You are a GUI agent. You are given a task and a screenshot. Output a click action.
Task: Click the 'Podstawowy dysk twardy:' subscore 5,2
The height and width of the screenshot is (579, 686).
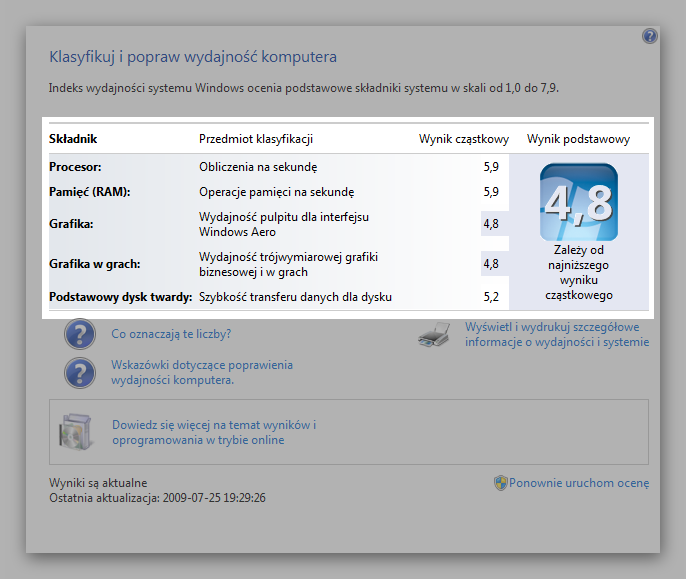(x=491, y=297)
